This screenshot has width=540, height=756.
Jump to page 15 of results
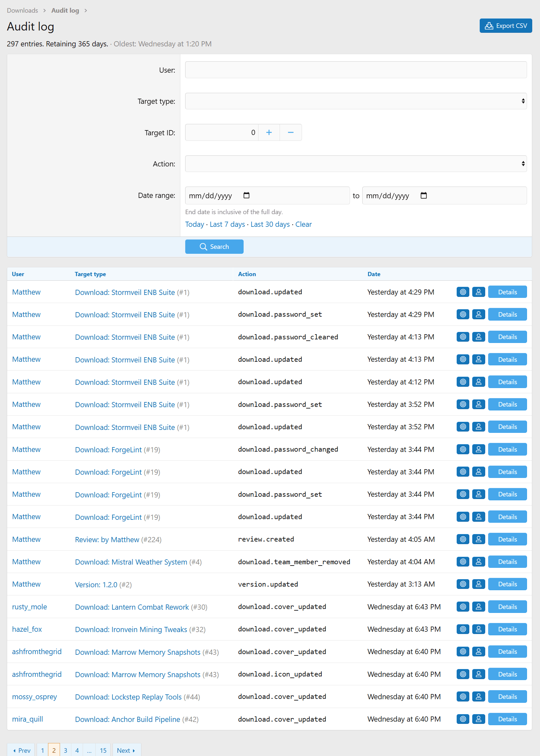pos(103,750)
